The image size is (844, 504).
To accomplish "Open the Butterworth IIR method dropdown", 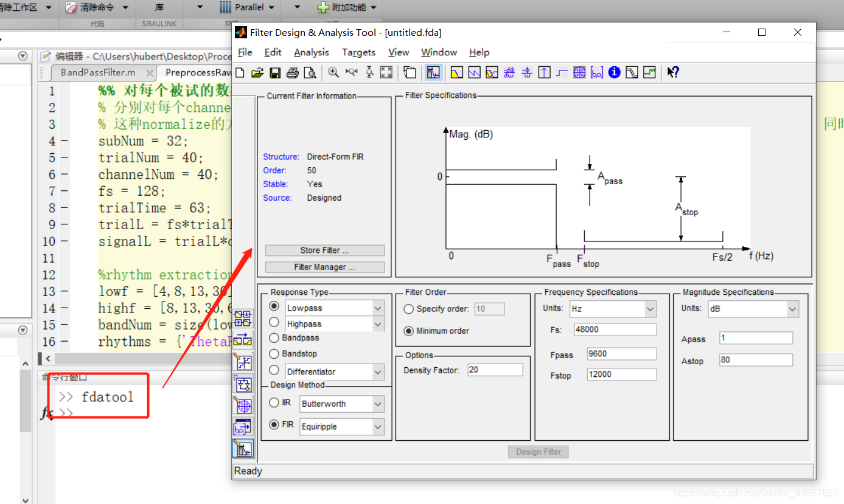I will click(378, 404).
